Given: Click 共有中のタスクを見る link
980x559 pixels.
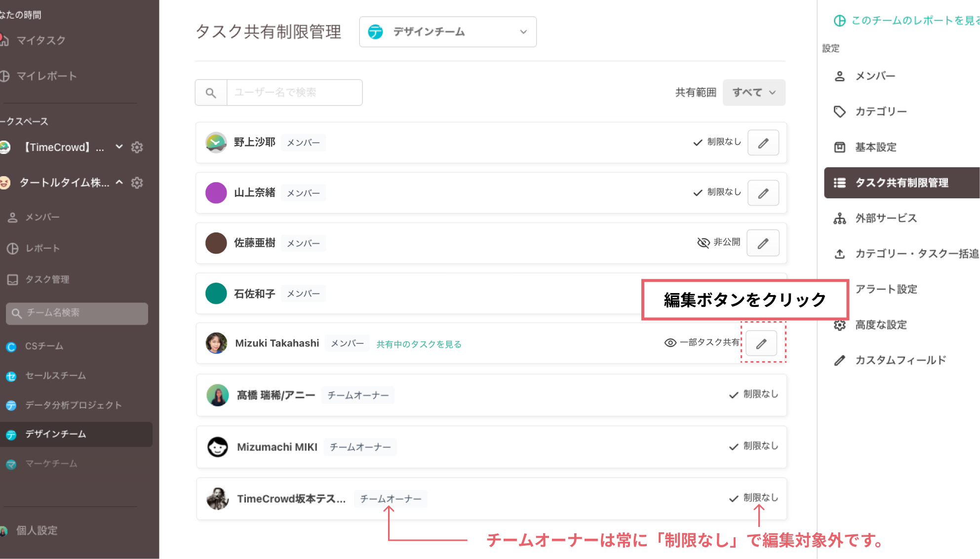Looking at the screenshot, I should point(419,344).
